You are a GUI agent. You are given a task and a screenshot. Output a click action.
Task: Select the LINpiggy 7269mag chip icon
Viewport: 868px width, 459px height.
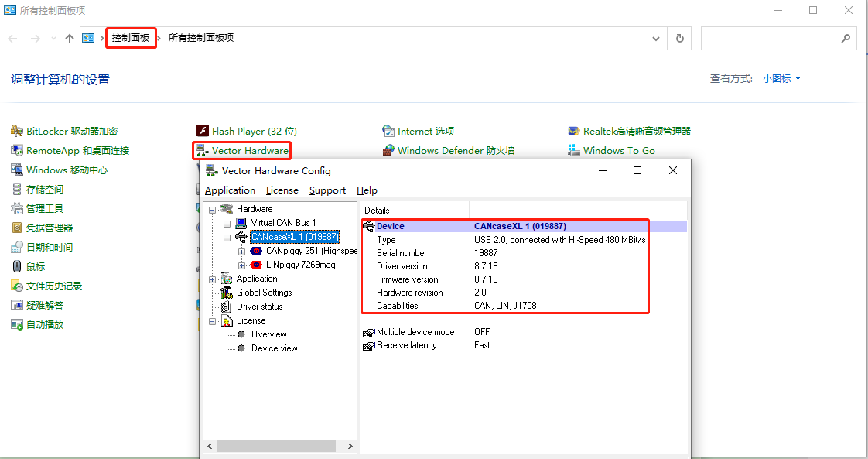[256, 265]
